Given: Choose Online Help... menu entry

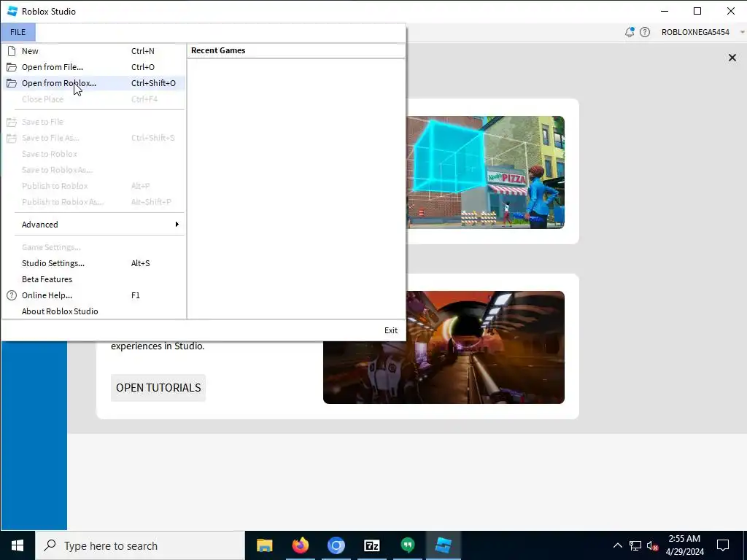Looking at the screenshot, I should [x=94, y=295].
